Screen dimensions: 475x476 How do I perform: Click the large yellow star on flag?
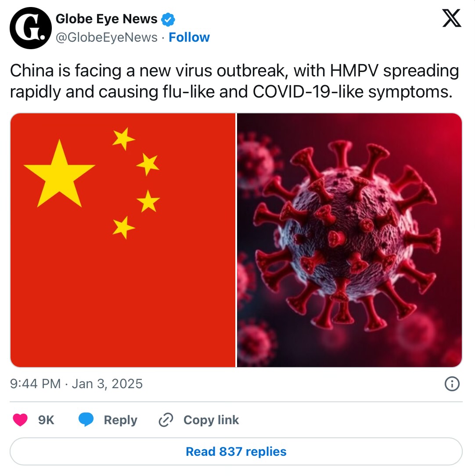coord(60,174)
